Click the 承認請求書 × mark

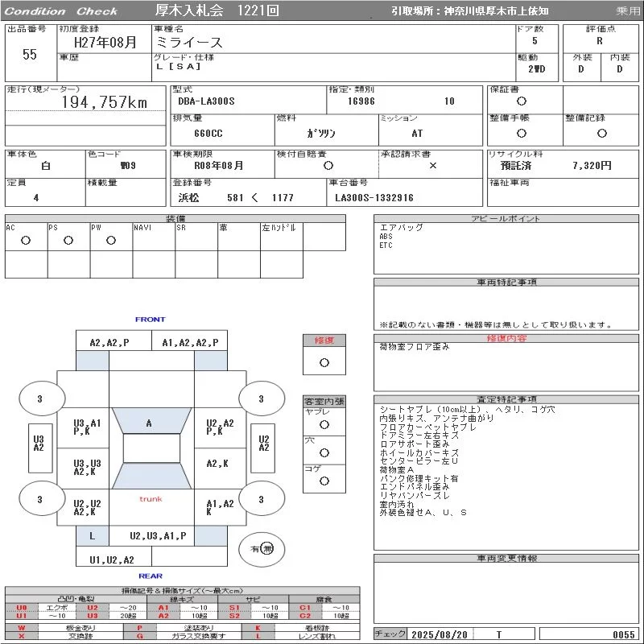point(432,166)
